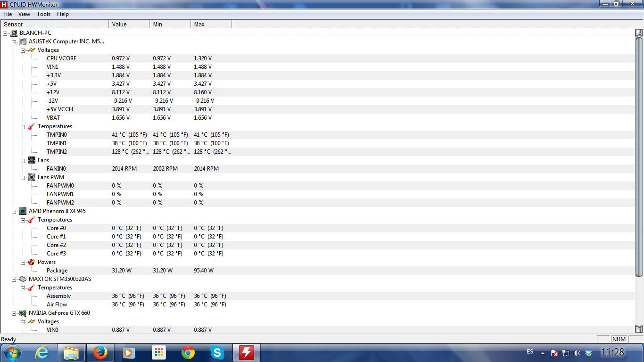The height and width of the screenshot is (362, 644).
Task: Open Skype from the taskbar
Action: [217, 353]
